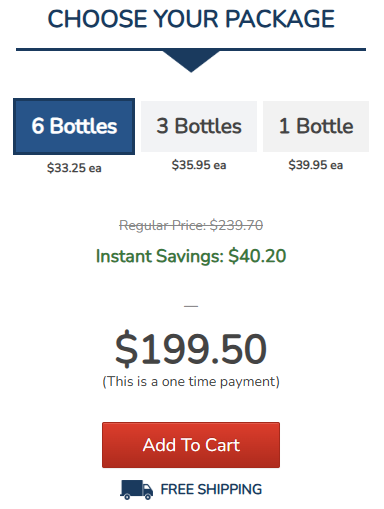Click the $40.20 savings amount

pos(257,256)
